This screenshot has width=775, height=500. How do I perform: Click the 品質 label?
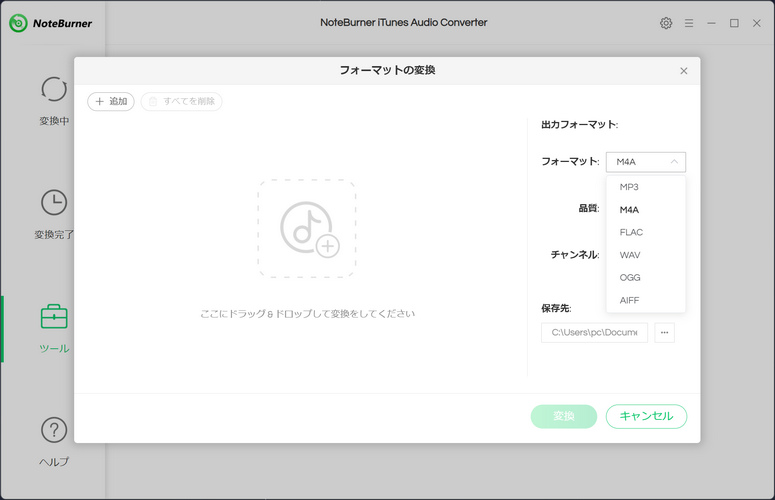[x=589, y=208]
